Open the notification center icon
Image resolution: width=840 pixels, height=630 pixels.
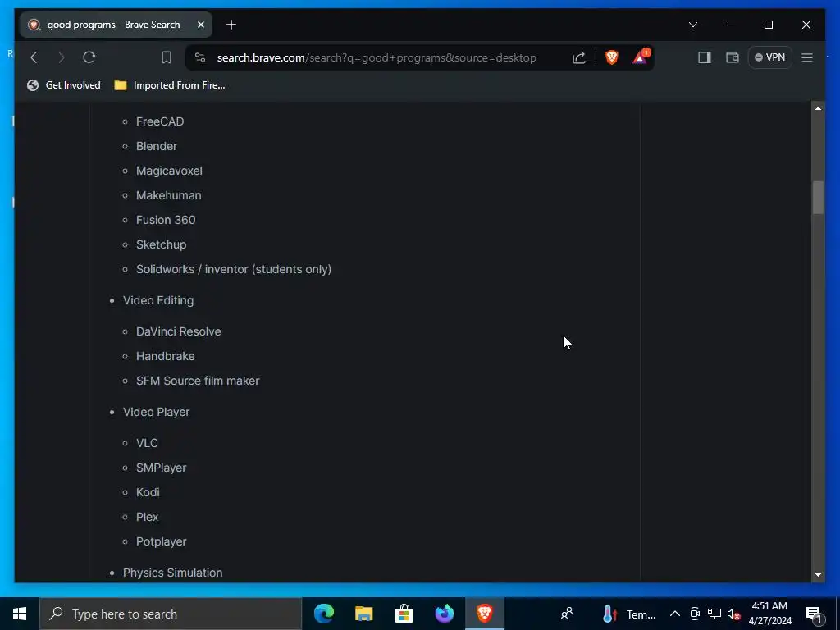(x=814, y=614)
